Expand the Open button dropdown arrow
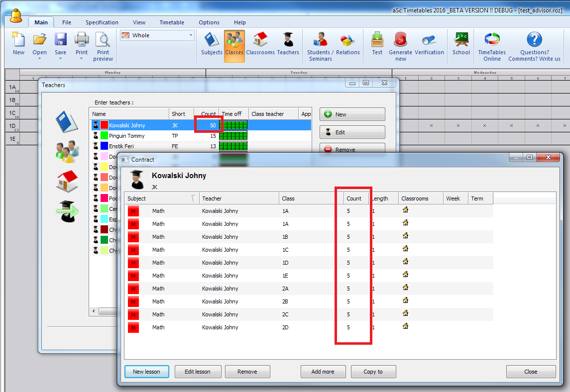Image resolution: width=570 pixels, height=392 pixels. point(40,59)
